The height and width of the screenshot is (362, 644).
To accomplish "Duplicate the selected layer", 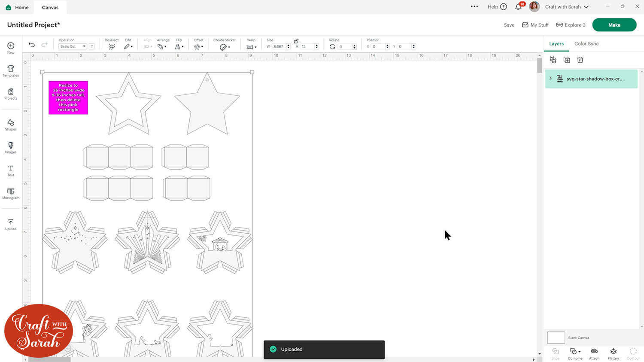I will point(567,60).
